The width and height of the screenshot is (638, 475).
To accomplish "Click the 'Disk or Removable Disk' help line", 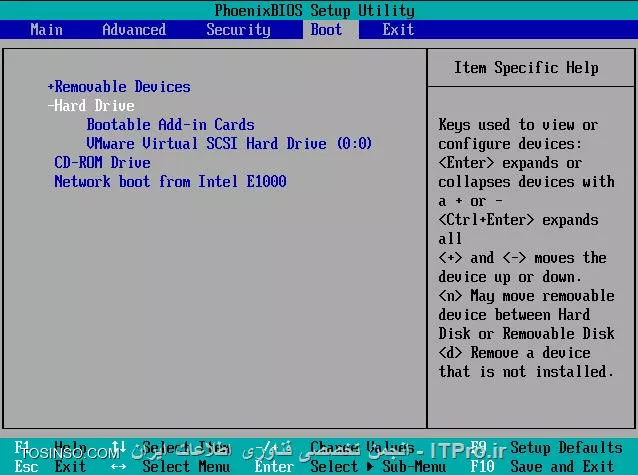I will tap(526, 334).
